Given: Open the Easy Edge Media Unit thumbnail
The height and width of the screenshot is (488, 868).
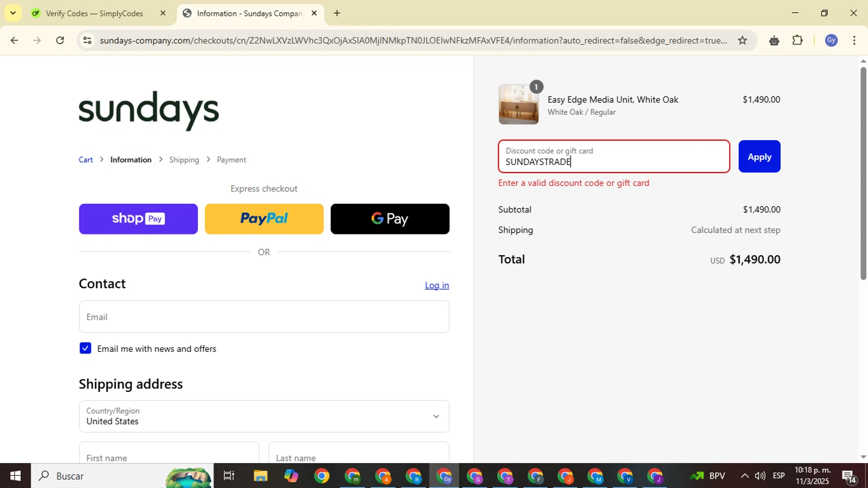Looking at the screenshot, I should (518, 104).
